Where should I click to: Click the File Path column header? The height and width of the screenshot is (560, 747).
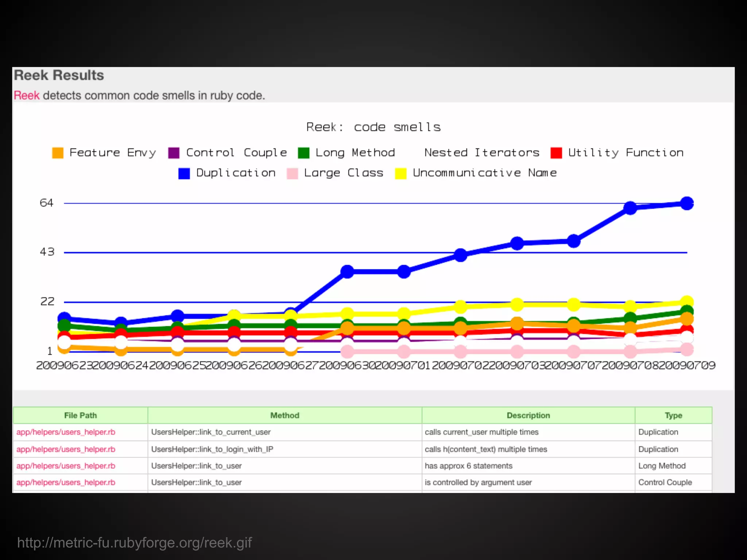click(x=80, y=415)
